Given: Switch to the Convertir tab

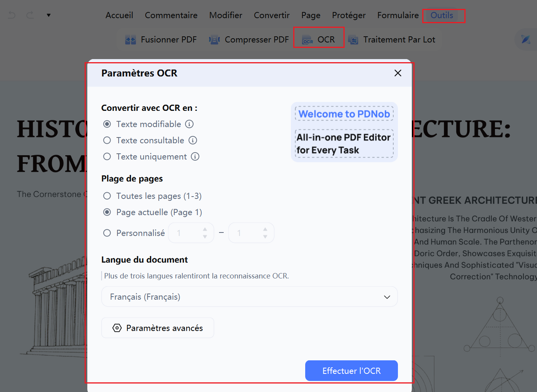Looking at the screenshot, I should point(272,15).
